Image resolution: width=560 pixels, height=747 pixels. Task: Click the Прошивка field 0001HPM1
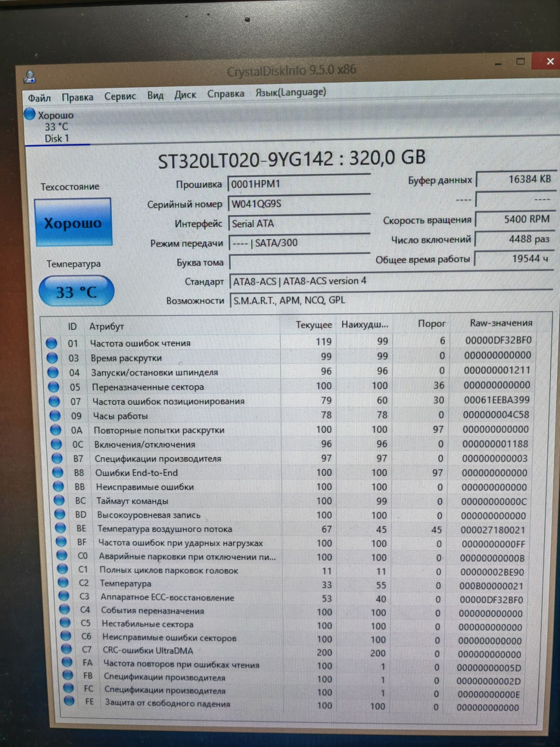299,184
